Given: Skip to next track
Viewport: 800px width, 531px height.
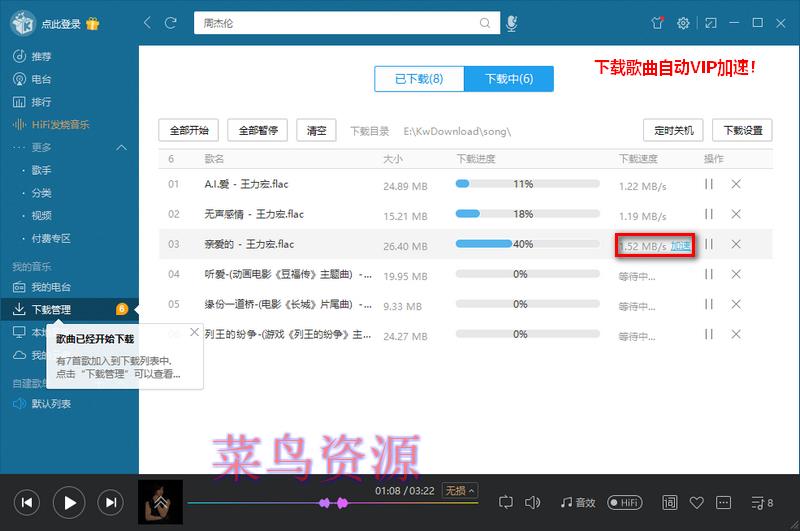Looking at the screenshot, I should [x=111, y=502].
